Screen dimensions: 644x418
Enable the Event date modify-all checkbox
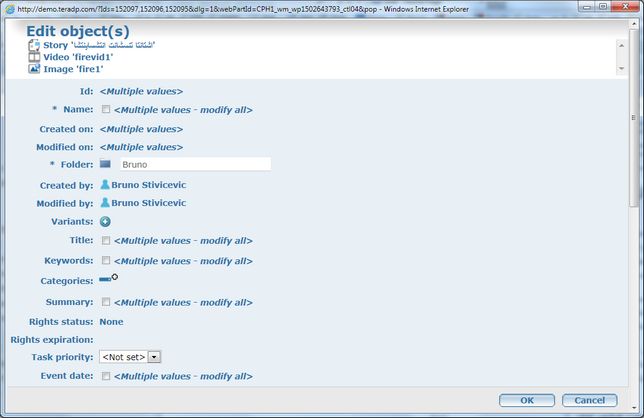coord(106,376)
